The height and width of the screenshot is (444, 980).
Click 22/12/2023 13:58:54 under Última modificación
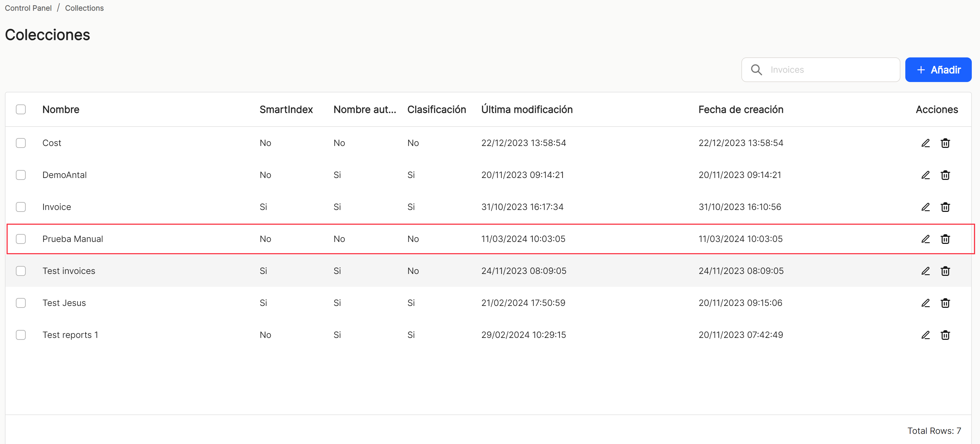523,143
